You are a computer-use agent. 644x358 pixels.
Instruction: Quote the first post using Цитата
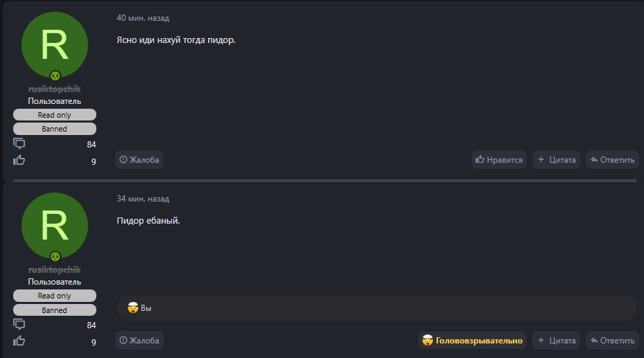pos(556,160)
